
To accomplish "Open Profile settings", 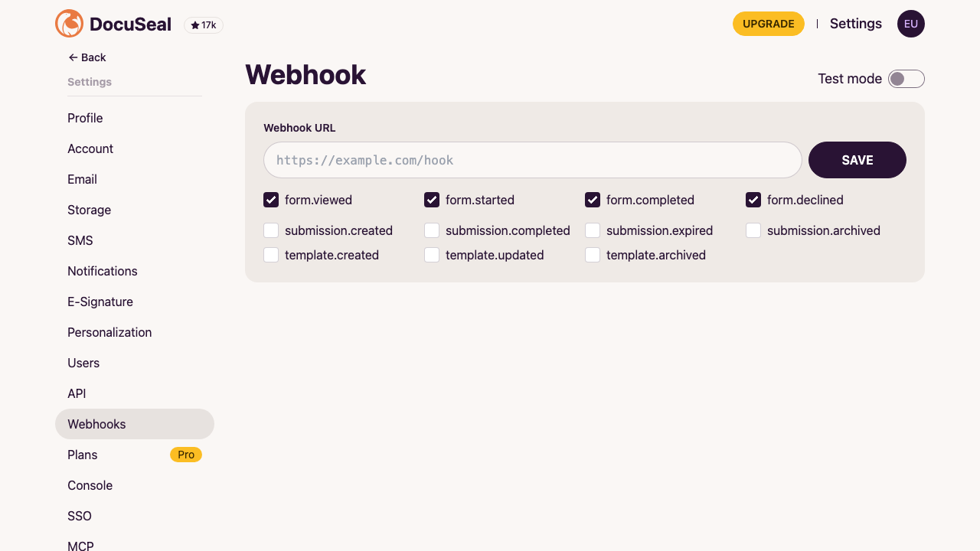I will (x=135, y=118).
